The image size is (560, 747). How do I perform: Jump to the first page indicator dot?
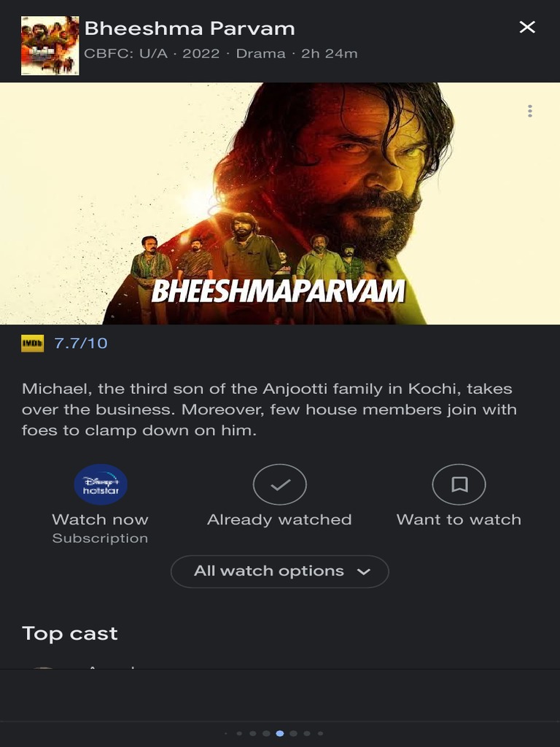(226, 733)
